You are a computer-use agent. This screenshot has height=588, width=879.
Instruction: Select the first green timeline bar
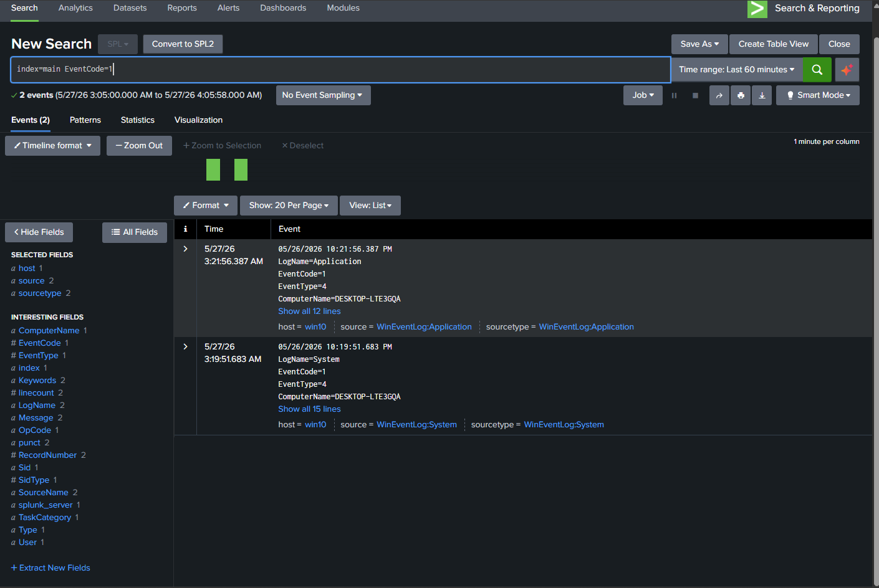[x=213, y=169]
